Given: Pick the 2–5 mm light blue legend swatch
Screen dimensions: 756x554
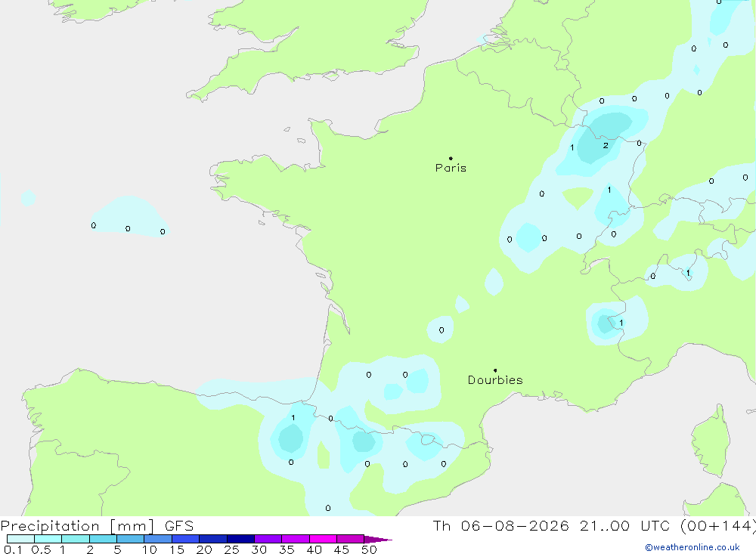Looking at the screenshot, I should 103,539.
